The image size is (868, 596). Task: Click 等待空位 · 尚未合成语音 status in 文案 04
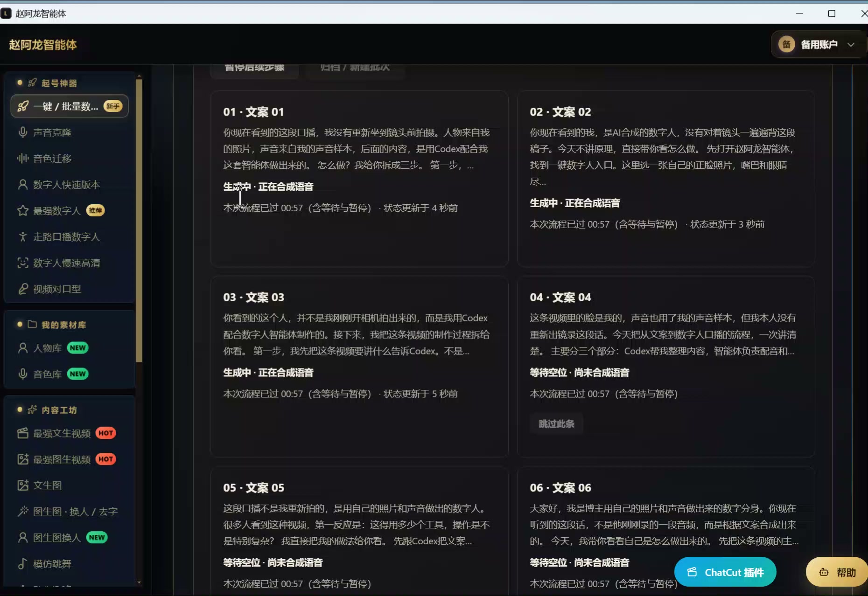coord(580,373)
